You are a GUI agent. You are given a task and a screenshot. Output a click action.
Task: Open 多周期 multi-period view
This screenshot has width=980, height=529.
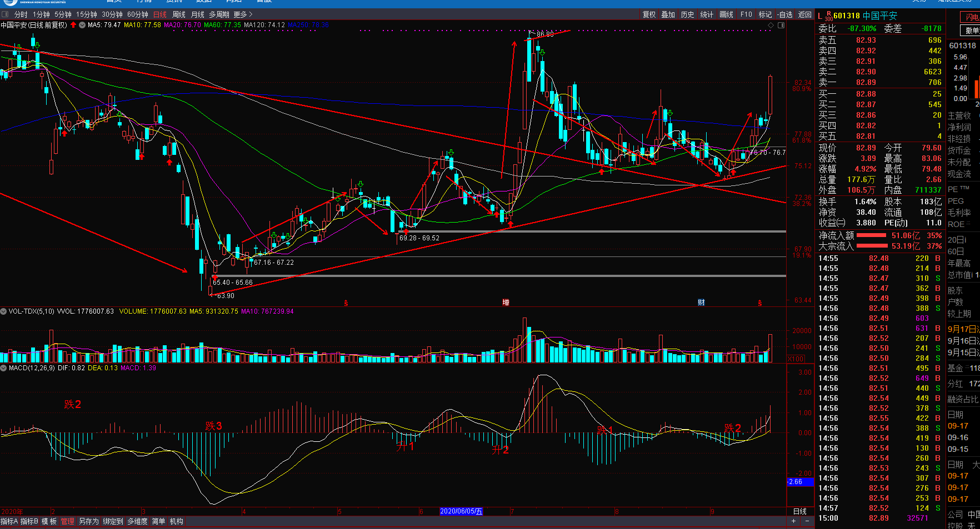coord(219,14)
